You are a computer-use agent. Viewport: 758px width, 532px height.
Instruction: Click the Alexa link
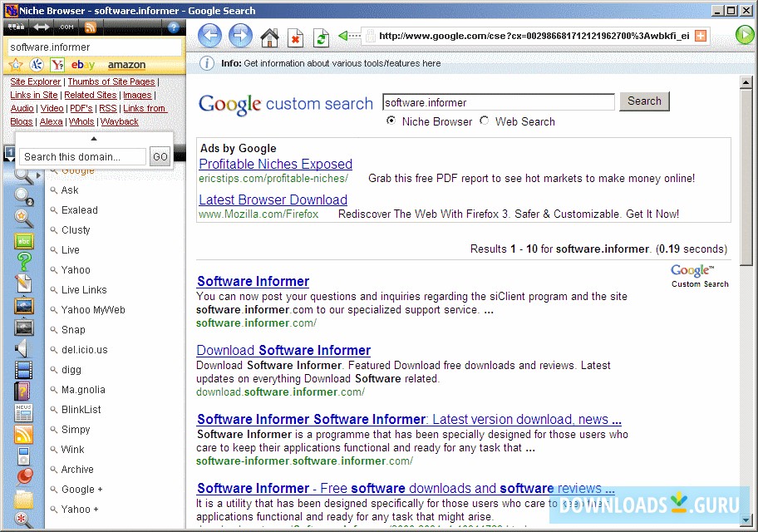(x=52, y=122)
